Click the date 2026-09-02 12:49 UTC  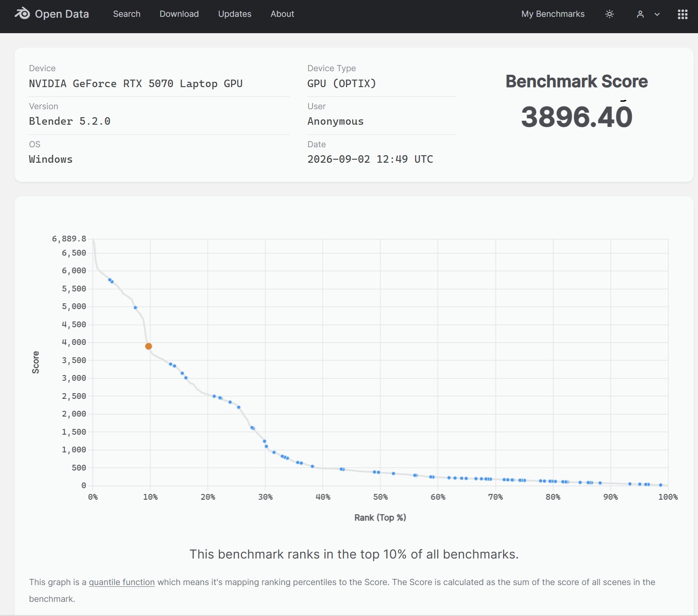[370, 159]
